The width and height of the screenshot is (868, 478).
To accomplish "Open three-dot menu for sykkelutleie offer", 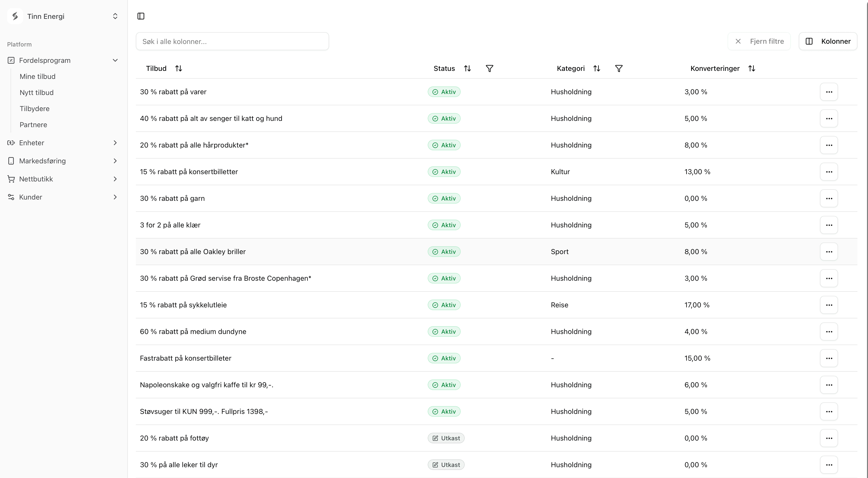I will click(x=829, y=305).
